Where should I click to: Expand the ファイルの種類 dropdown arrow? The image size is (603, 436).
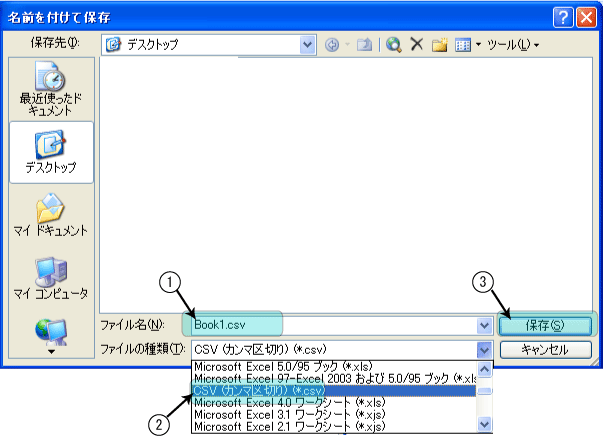(x=484, y=350)
